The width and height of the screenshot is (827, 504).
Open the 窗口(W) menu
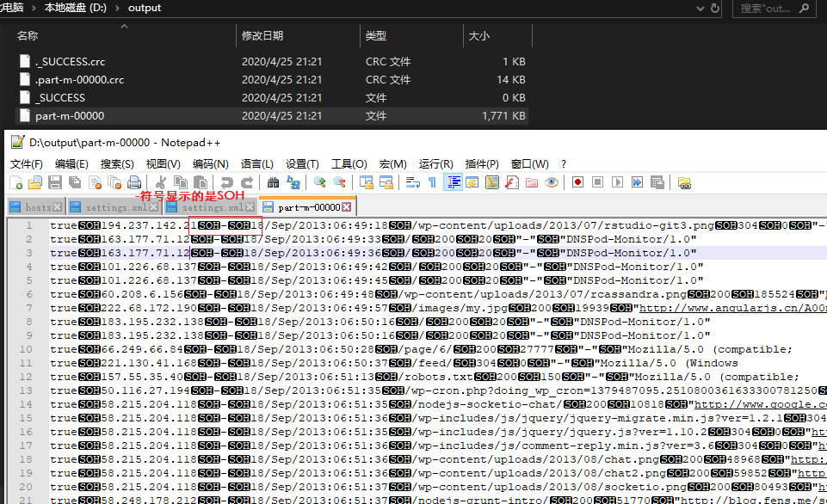[x=529, y=164]
